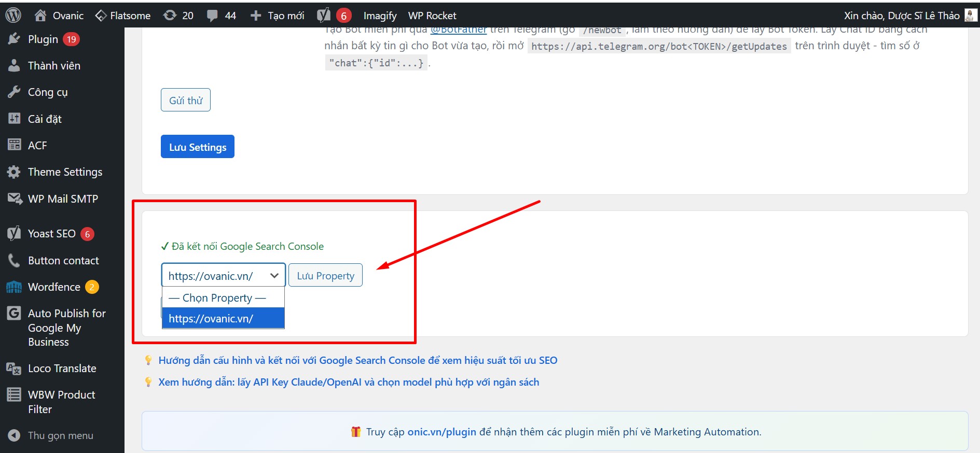Click the Ovanic home icon

40,16
